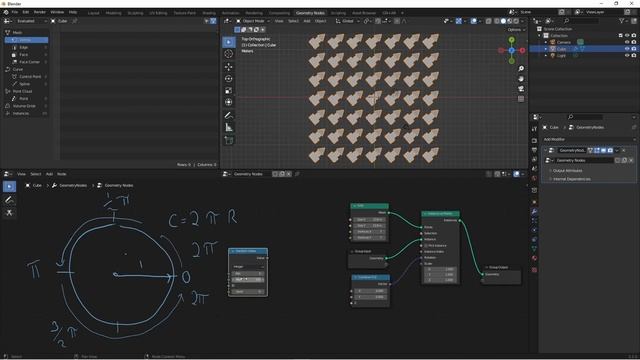
Task: Click the zoom magnifier viewport navigation icon
Action: point(521,69)
